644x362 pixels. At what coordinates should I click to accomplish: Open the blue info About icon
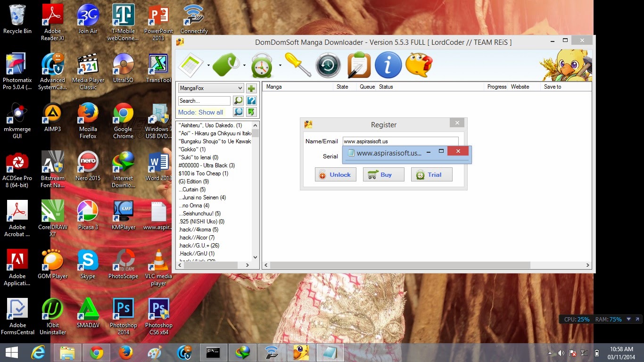[x=388, y=65]
